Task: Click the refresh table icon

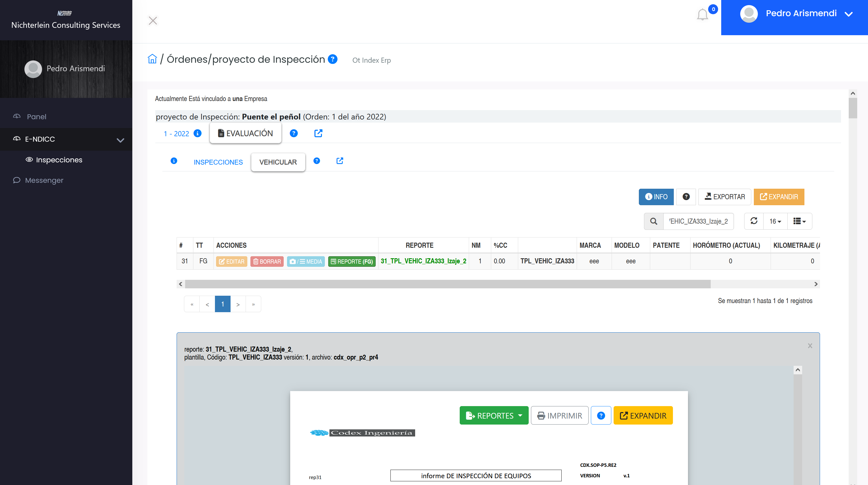Action: [754, 221]
